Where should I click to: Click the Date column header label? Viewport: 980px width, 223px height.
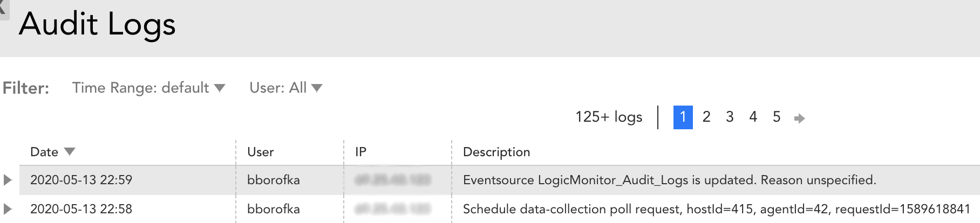pyautogui.click(x=44, y=152)
